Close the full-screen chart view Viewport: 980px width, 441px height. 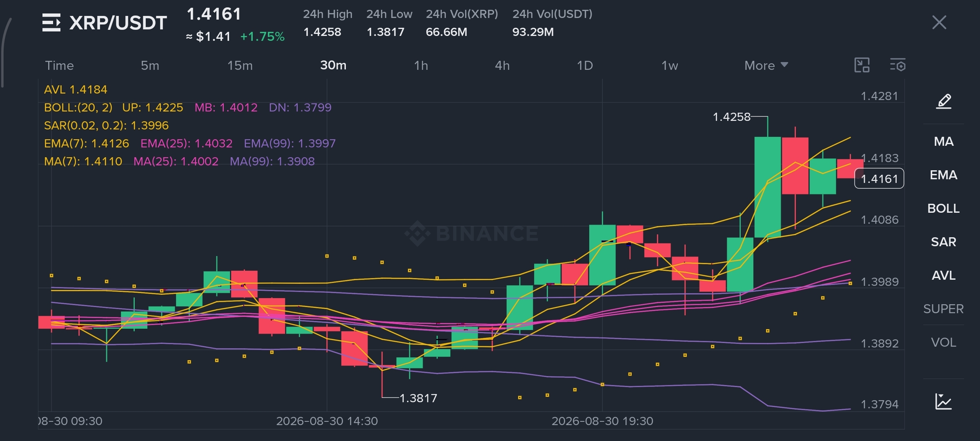click(x=939, y=22)
